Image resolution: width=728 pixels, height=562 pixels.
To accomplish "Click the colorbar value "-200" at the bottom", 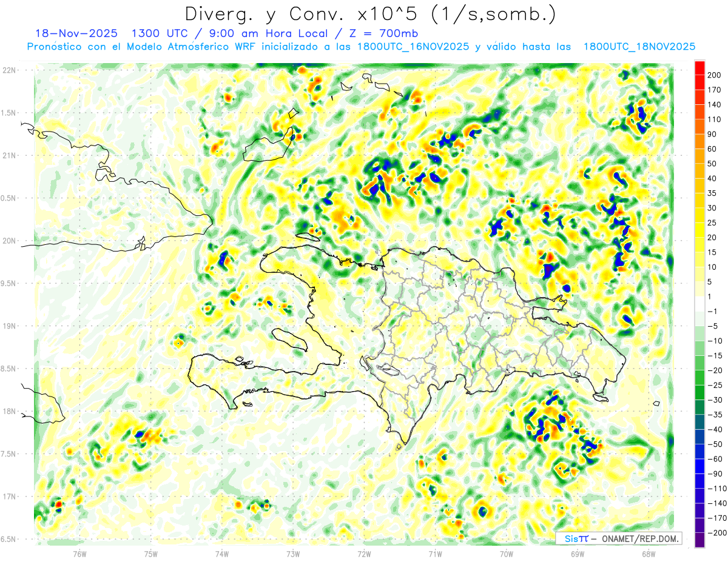I will tap(716, 533).
